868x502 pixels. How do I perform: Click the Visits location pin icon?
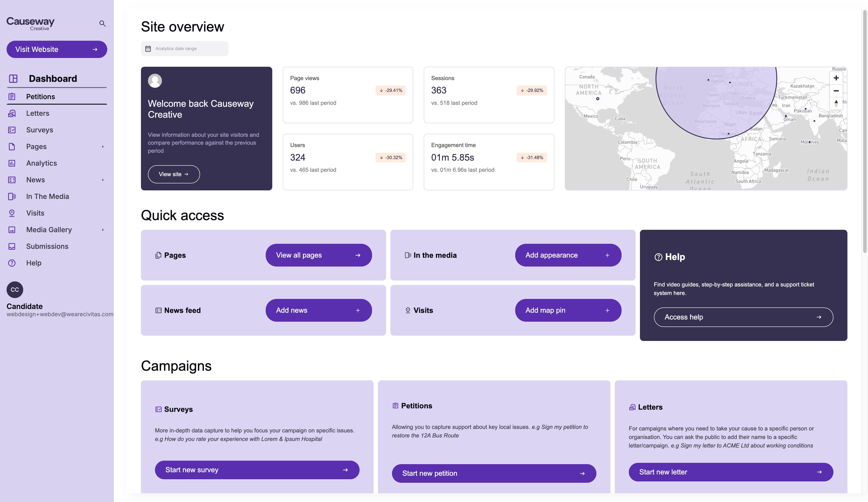(12, 213)
